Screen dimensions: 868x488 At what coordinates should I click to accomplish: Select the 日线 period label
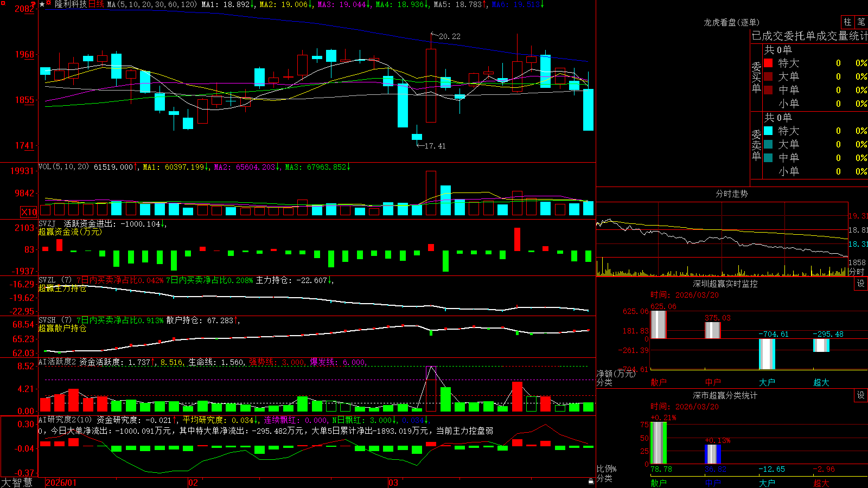pyautogui.click(x=96, y=4)
